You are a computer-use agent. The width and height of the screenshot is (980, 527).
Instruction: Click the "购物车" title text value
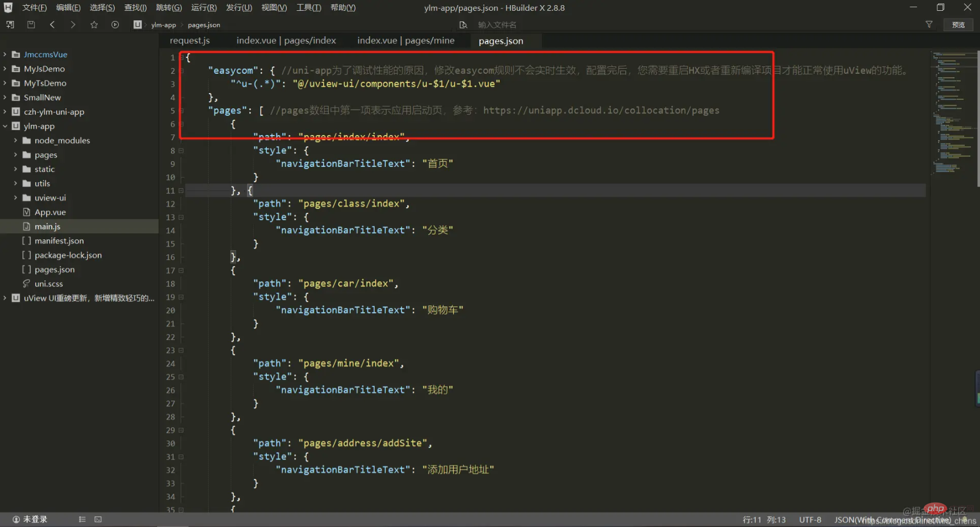coord(443,310)
